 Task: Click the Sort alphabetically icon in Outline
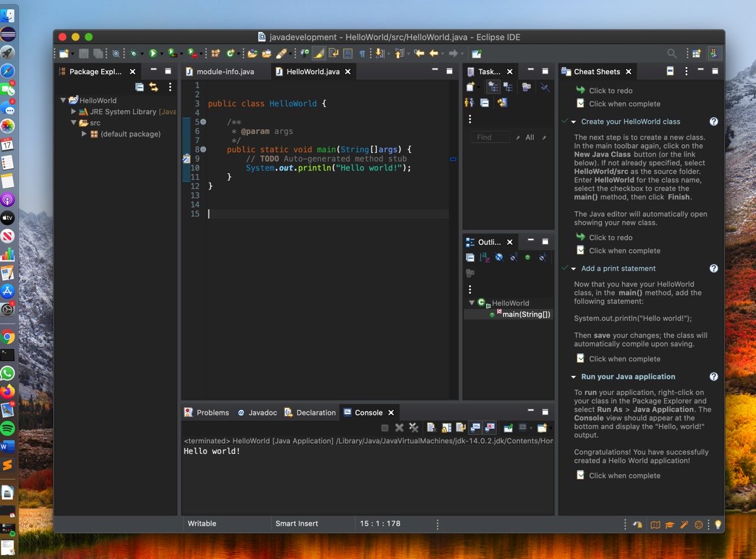coord(484,257)
